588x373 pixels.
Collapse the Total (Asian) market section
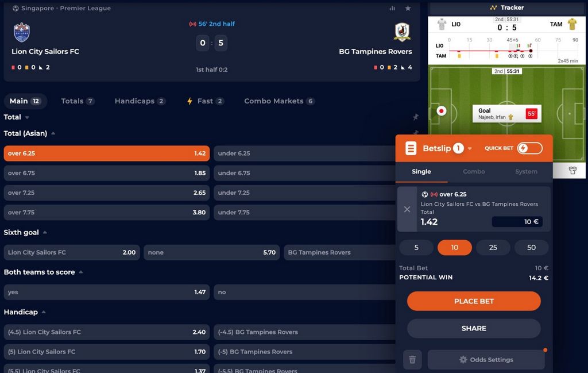click(53, 133)
